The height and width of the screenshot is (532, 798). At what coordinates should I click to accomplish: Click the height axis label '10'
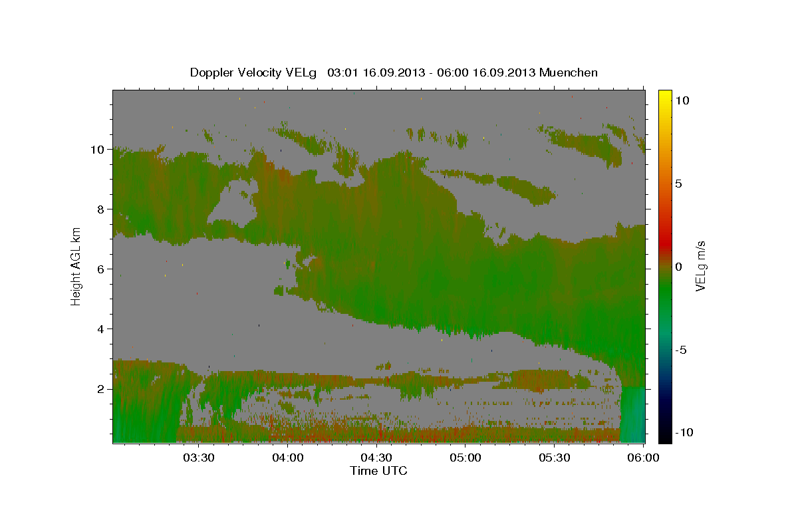(x=99, y=150)
